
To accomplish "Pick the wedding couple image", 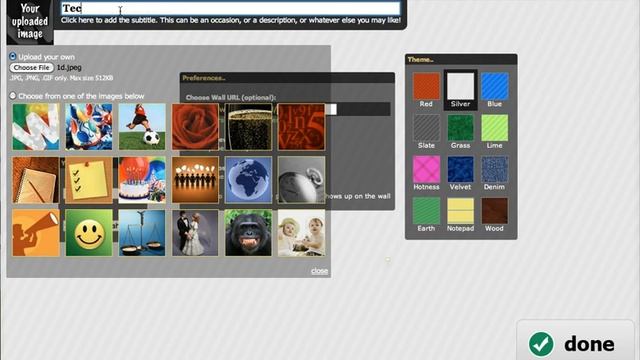I will point(195,233).
